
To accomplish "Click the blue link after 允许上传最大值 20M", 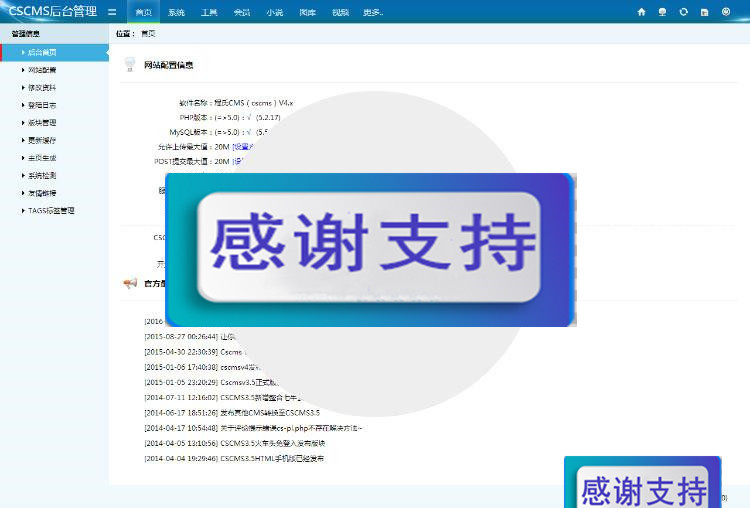I will [243, 147].
